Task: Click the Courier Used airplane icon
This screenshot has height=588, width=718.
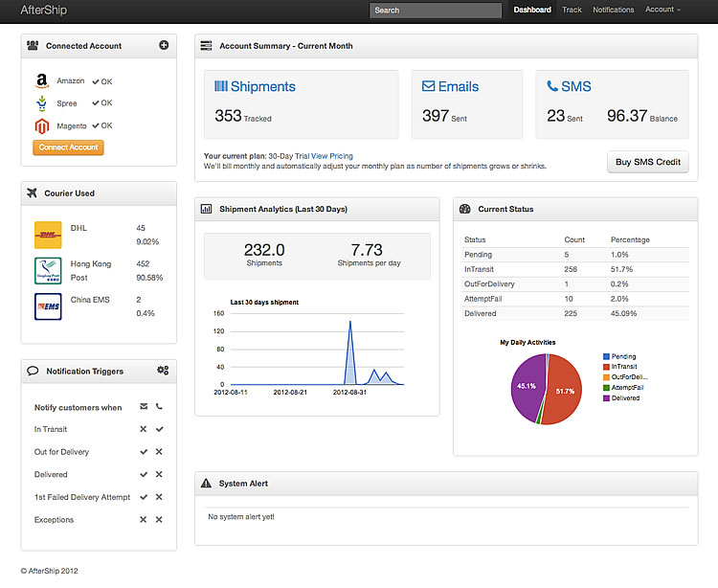Action: (32, 192)
